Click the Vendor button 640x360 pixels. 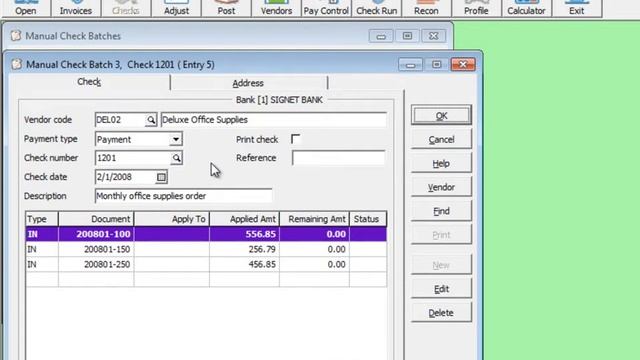(441, 187)
